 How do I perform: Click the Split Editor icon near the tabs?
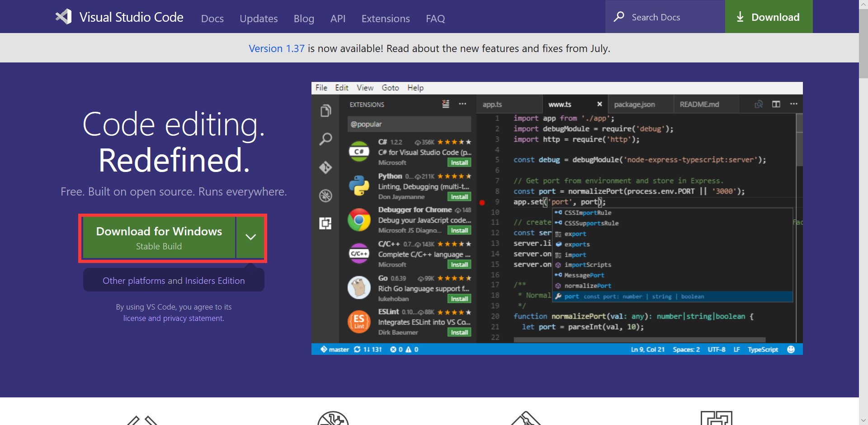tap(777, 104)
